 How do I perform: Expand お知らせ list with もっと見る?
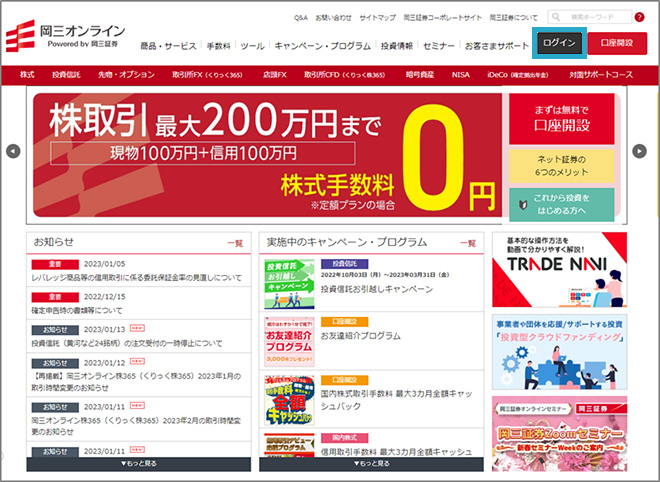coord(138,464)
